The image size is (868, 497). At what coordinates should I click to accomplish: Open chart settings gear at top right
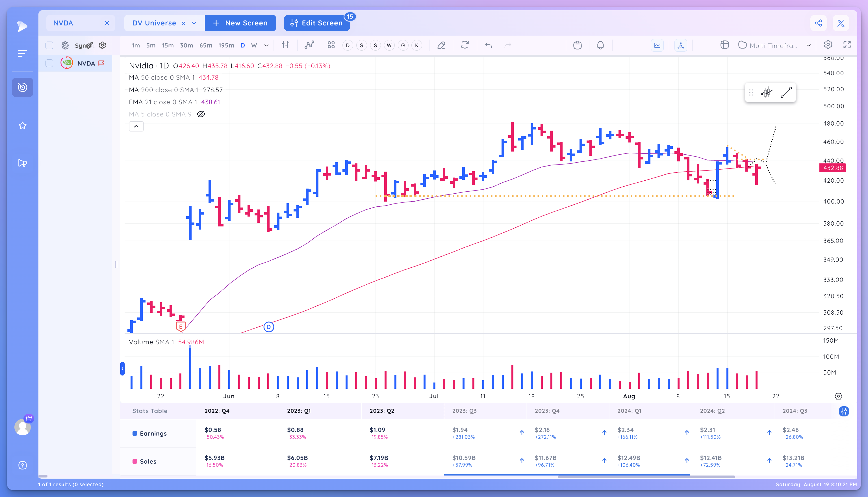828,45
